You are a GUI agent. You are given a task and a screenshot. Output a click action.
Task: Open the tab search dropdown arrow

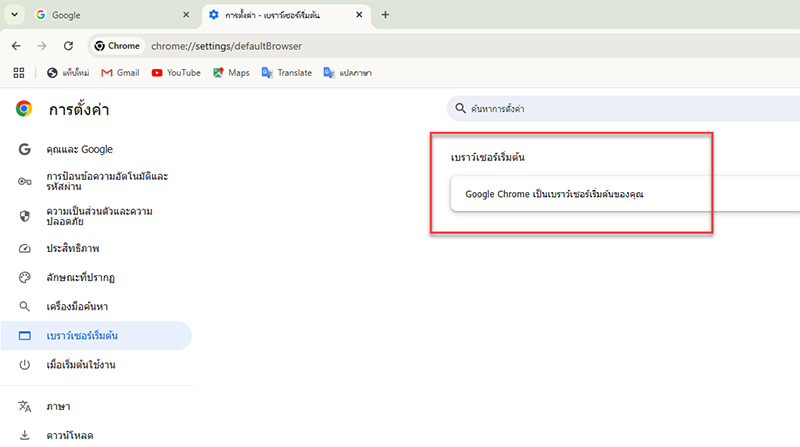click(15, 15)
